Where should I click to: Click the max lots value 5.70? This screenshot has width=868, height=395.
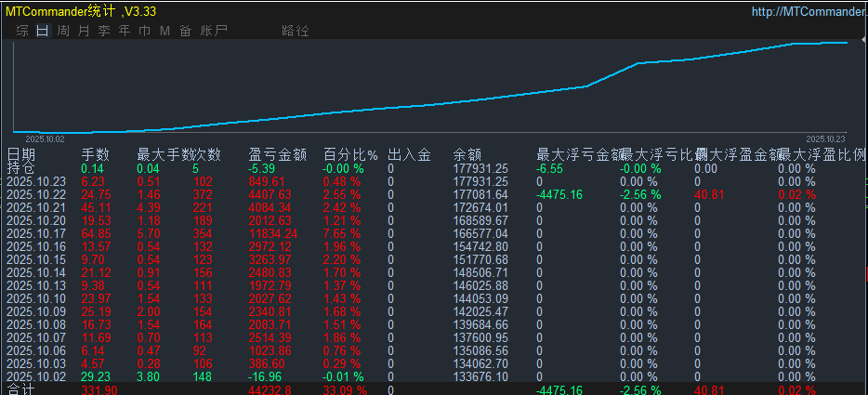coord(149,234)
